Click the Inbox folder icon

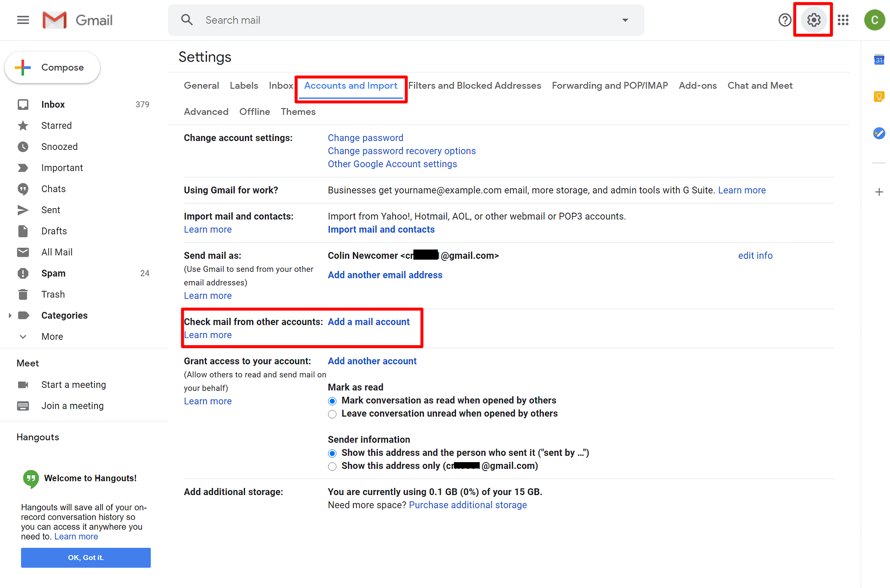24,104
